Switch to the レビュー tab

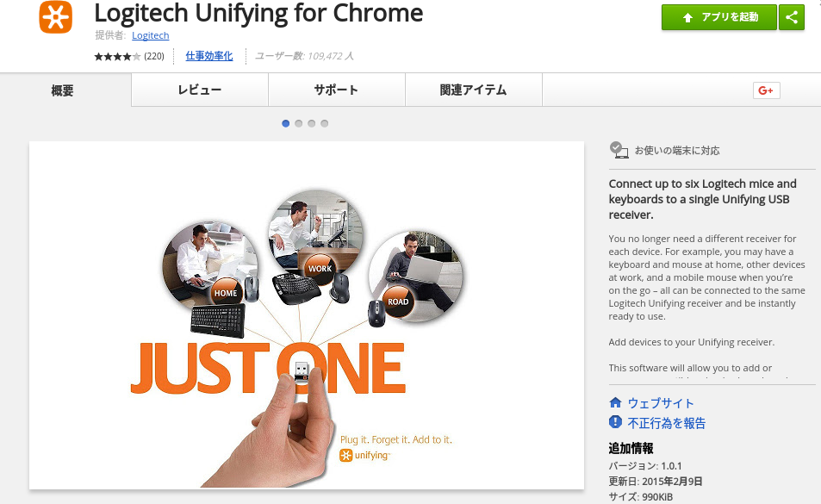(x=200, y=90)
